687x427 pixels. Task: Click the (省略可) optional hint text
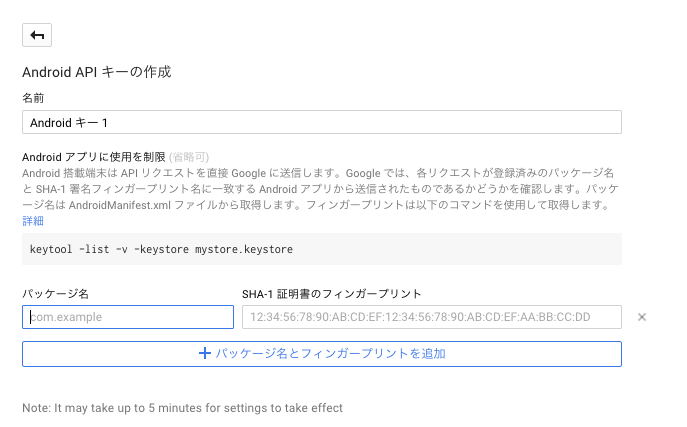pyautogui.click(x=189, y=157)
